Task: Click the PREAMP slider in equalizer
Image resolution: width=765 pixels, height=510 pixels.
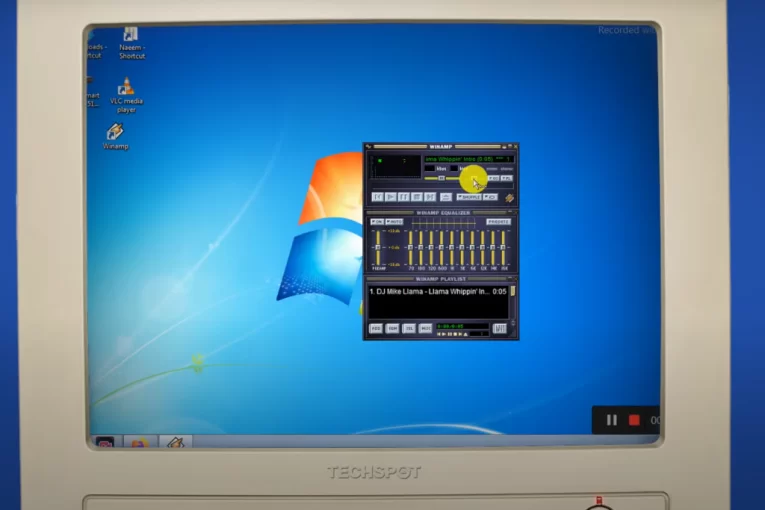Action: (378, 248)
